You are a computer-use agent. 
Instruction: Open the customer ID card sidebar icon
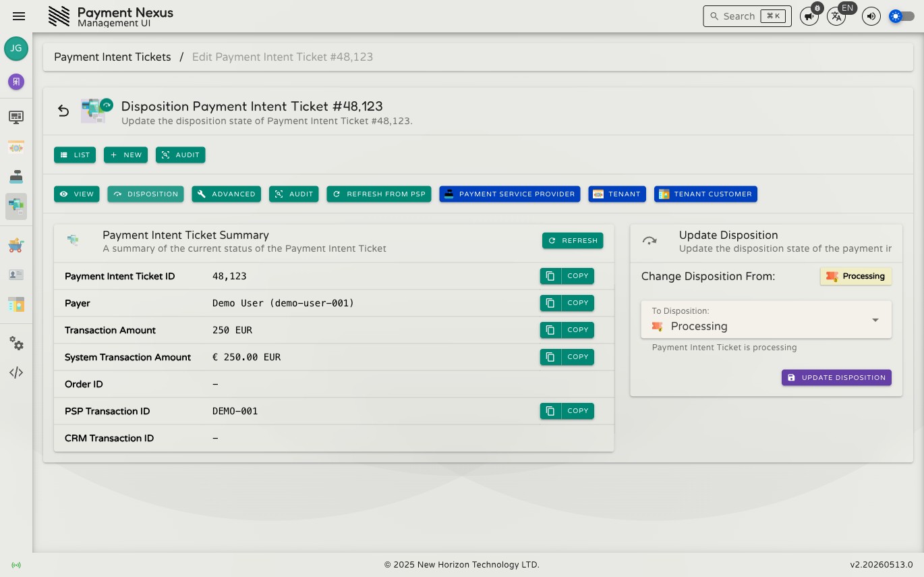tap(16, 275)
